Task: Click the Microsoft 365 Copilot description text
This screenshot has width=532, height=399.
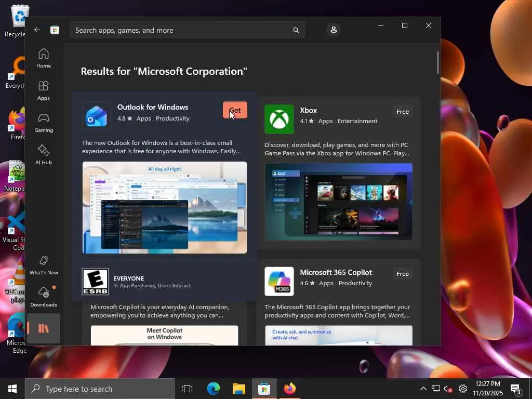Action: [337, 311]
